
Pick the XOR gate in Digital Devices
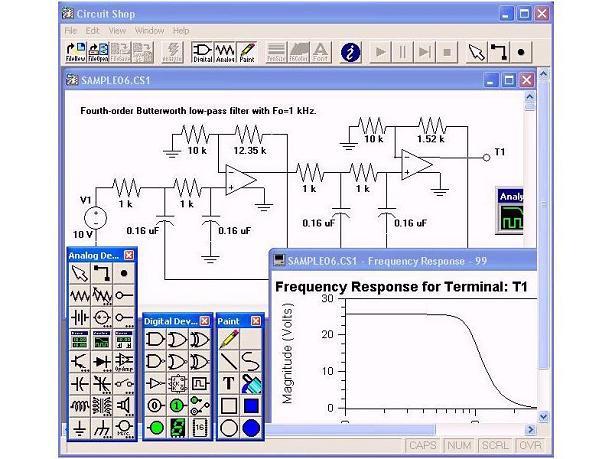point(199,340)
